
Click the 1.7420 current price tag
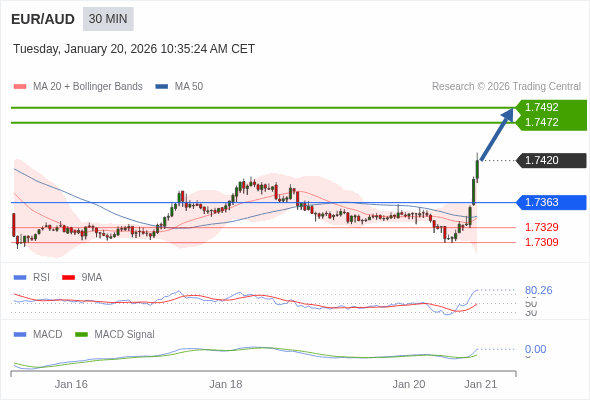pos(551,161)
